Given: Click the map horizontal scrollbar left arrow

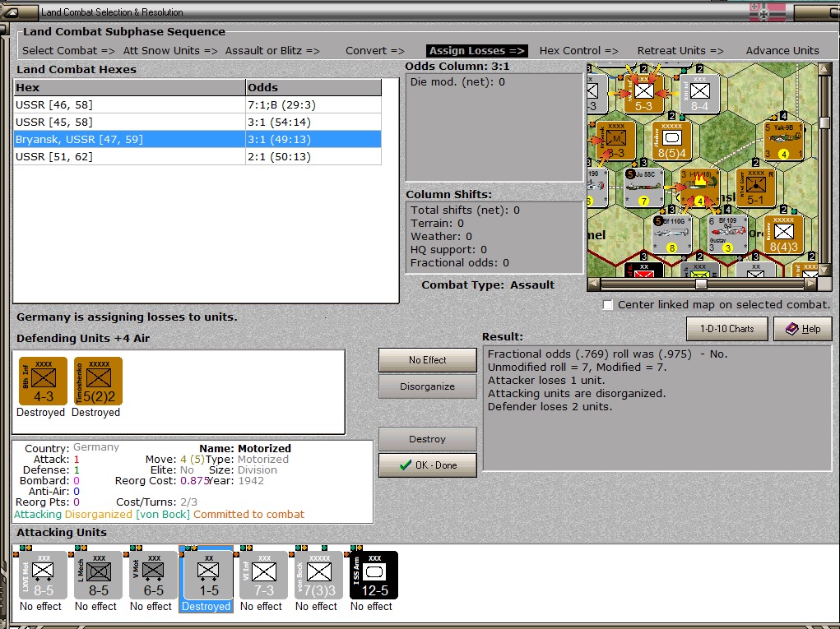Looking at the screenshot, I should 593,284.
